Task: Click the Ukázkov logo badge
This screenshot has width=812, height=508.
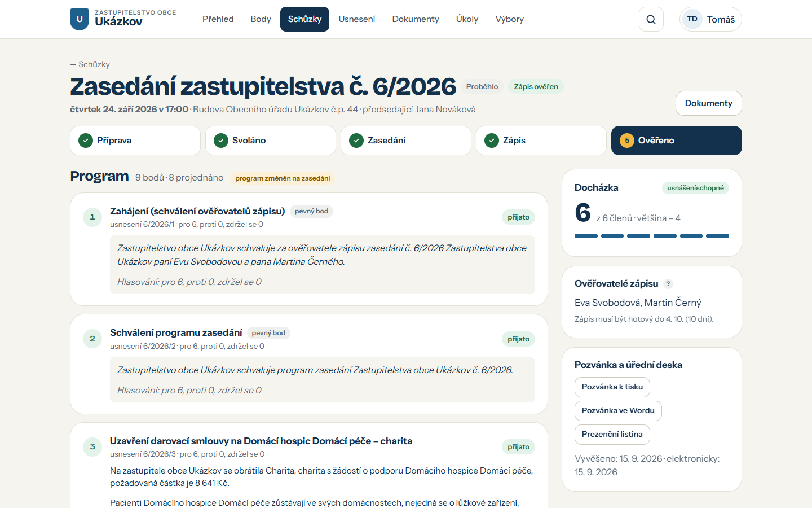Action: (x=80, y=19)
